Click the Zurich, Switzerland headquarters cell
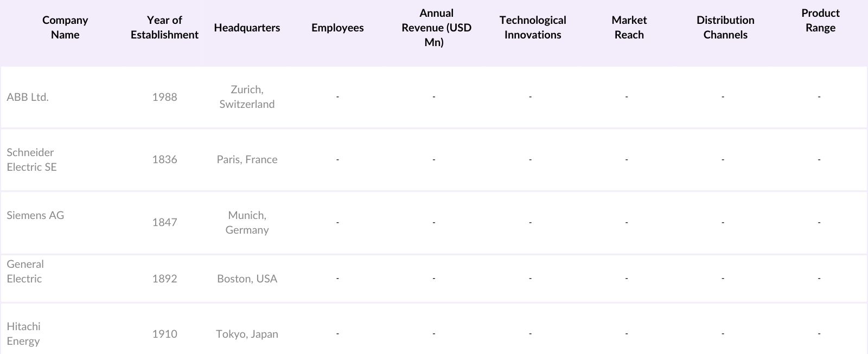The width and height of the screenshot is (868, 354). point(247,96)
